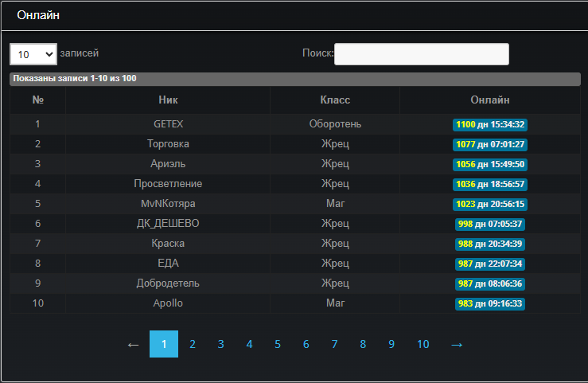Open page 3 in pagination

coord(221,344)
